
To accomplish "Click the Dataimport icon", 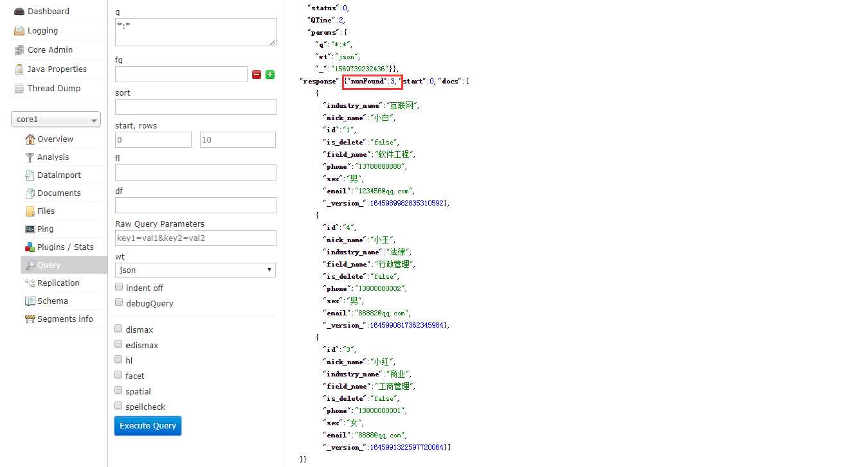I will click(x=30, y=175).
